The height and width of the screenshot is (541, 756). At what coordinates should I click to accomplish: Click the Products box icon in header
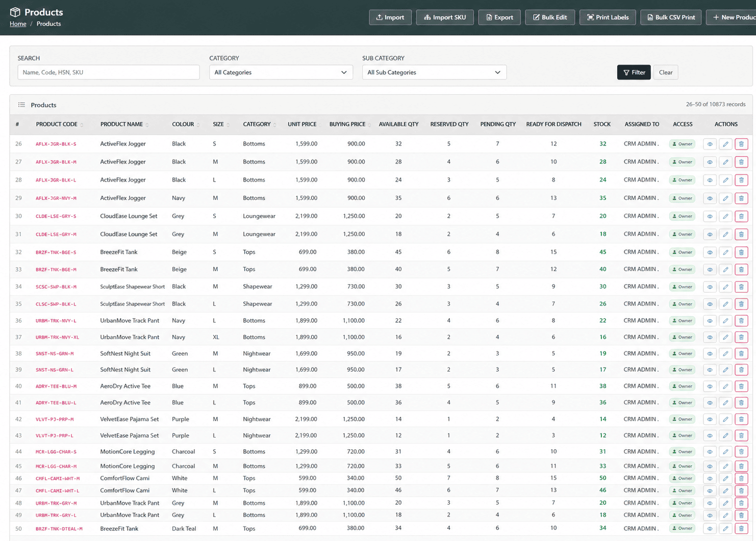click(15, 12)
